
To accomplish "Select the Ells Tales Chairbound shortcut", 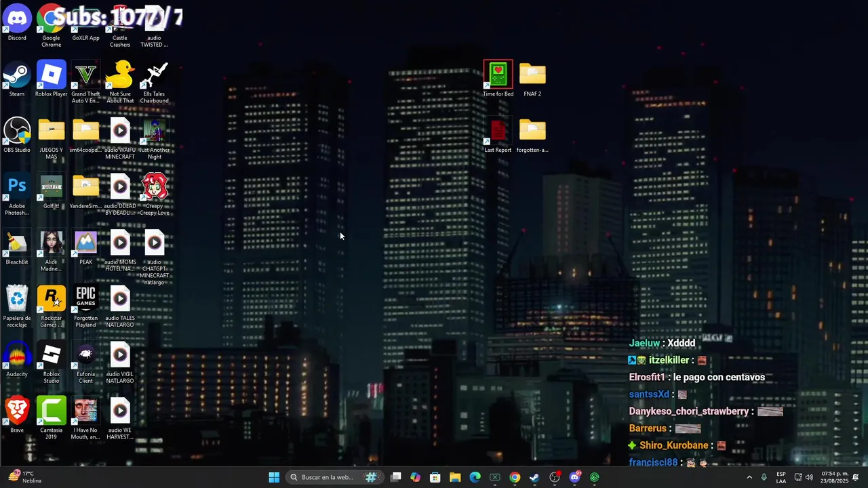I will [x=154, y=82].
